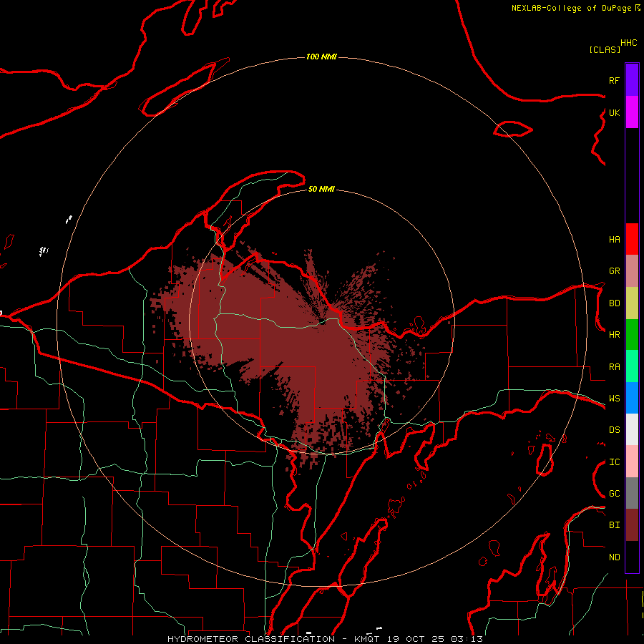Click the HA legend label
Image resolution: width=644 pixels, height=644 pixels.
pos(614,239)
